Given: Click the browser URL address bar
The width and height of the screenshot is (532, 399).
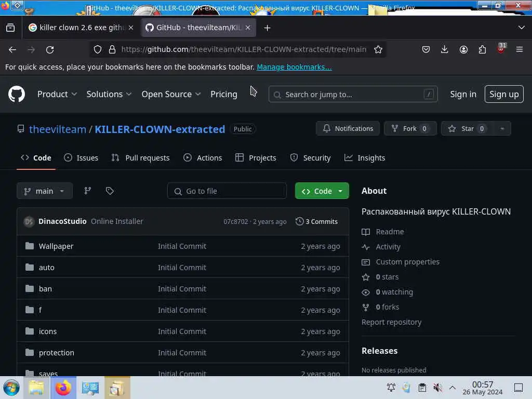Looking at the screenshot, I should pyautogui.click(x=244, y=49).
